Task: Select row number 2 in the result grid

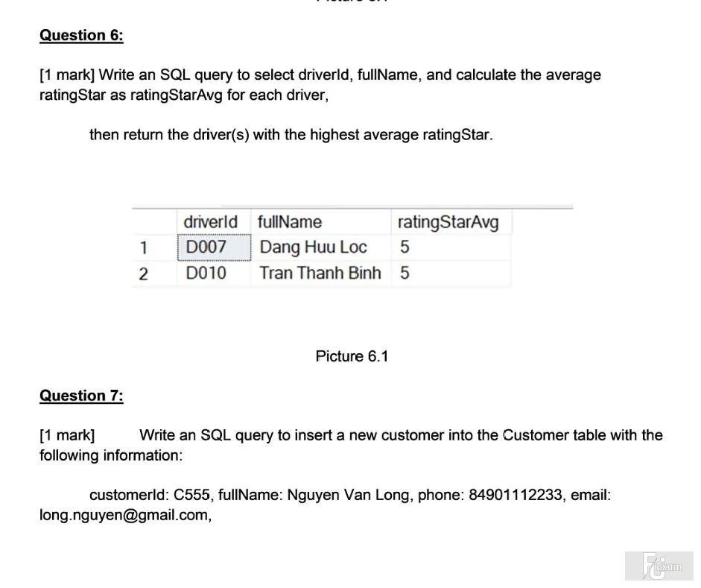Action: tap(144, 274)
